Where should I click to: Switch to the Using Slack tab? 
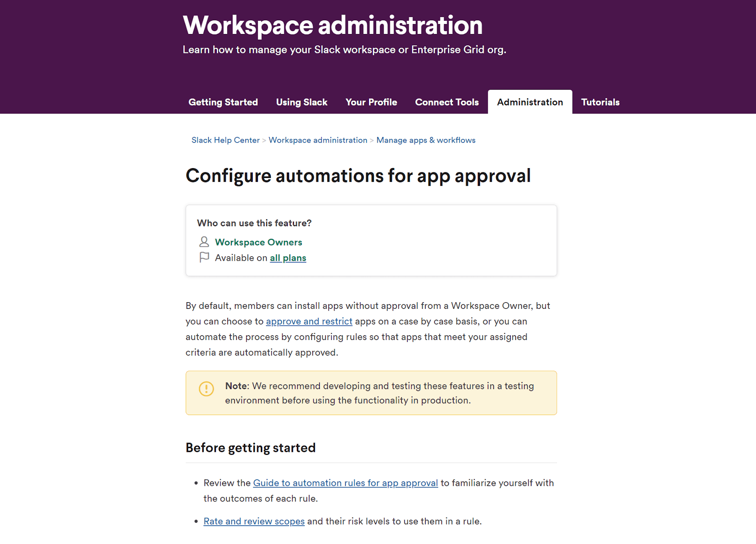click(x=301, y=102)
